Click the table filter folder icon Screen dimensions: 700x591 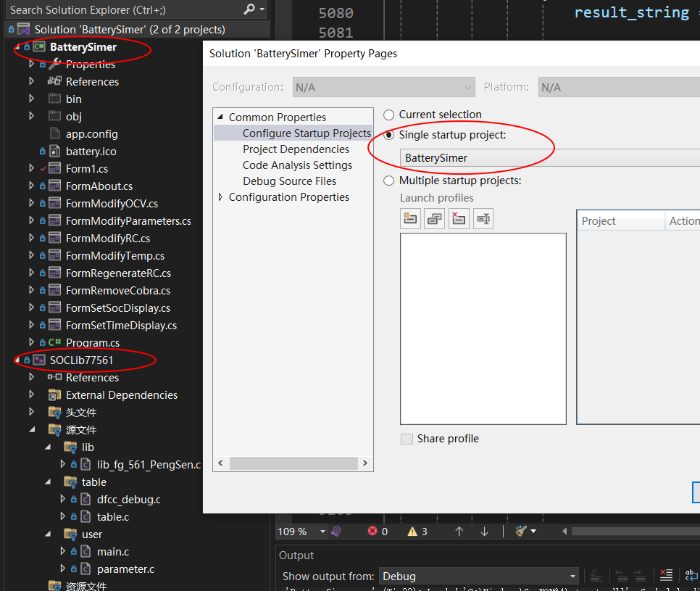click(x=70, y=482)
